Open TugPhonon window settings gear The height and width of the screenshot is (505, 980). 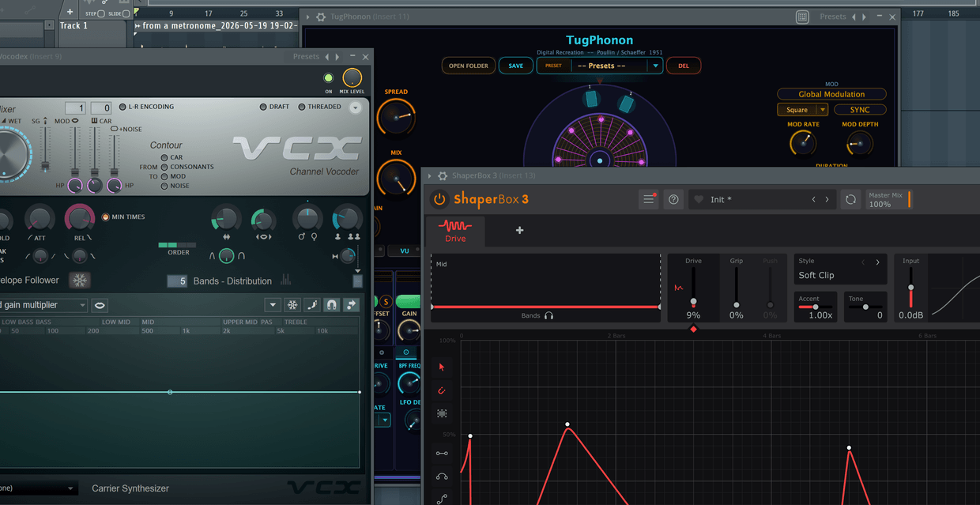(x=320, y=17)
